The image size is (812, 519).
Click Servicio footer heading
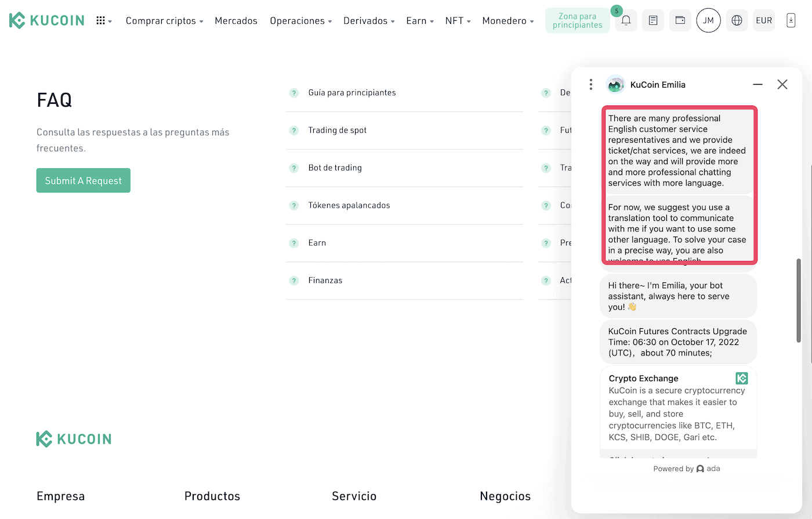click(354, 496)
